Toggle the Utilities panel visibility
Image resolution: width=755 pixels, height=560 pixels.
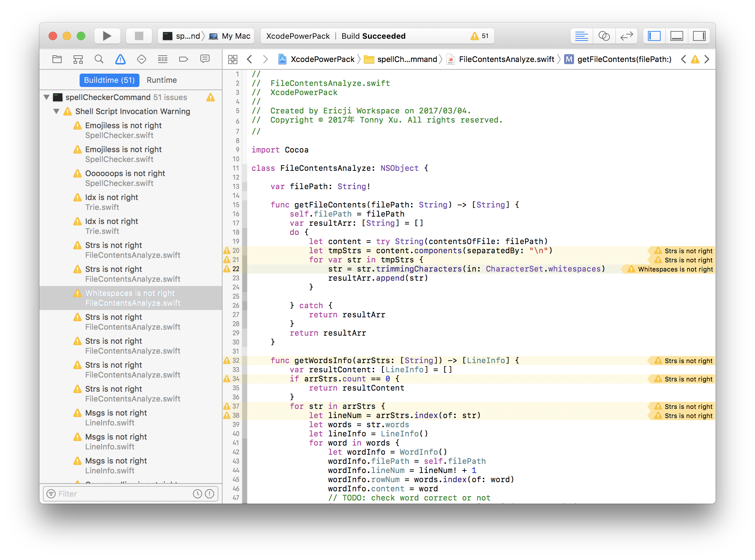point(699,36)
